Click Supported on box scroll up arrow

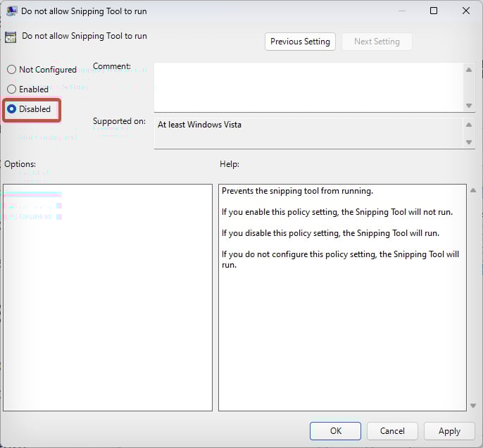pos(469,125)
